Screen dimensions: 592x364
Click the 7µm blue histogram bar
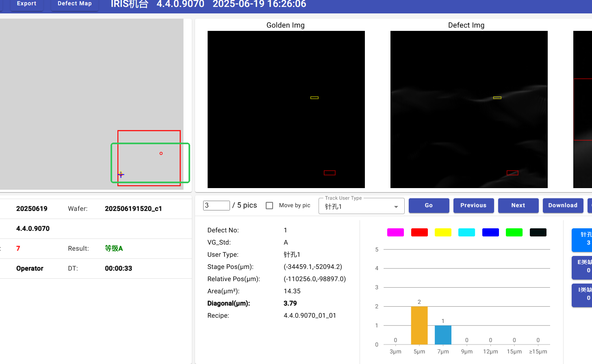click(443, 335)
